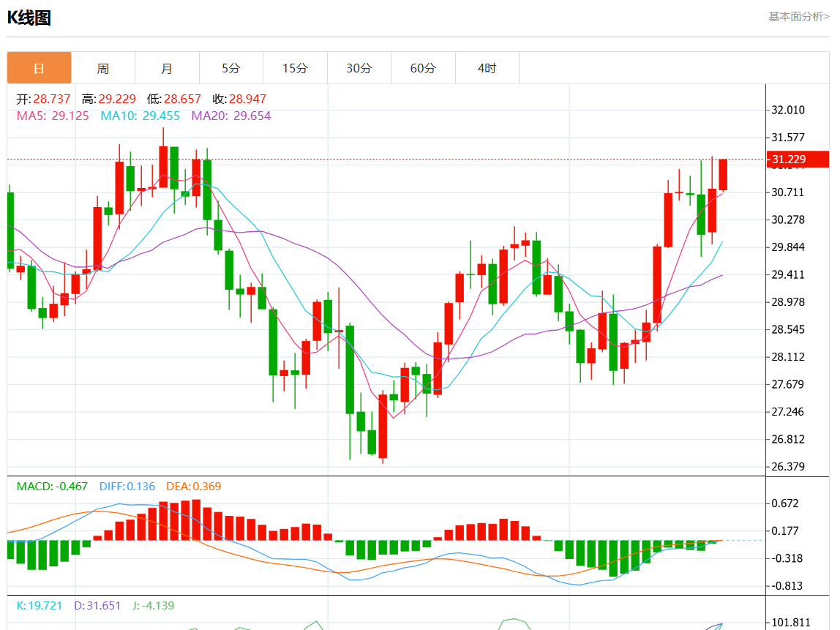This screenshot has width=840, height=630.
Task: Switch to the 周 weekly tab
Action: pyautogui.click(x=103, y=68)
